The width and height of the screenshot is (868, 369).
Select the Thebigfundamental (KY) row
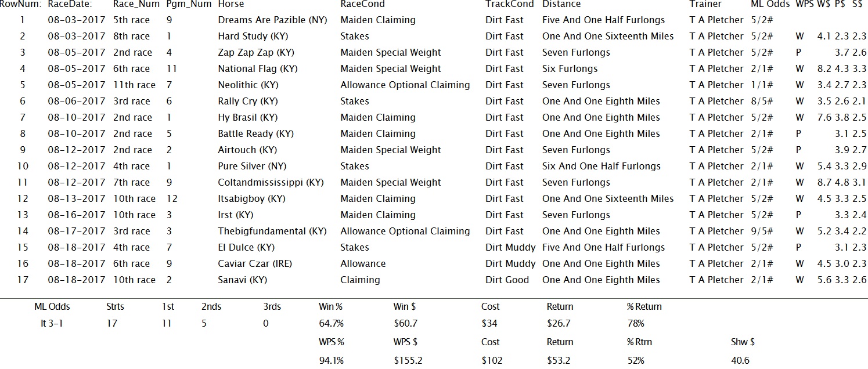coord(434,231)
